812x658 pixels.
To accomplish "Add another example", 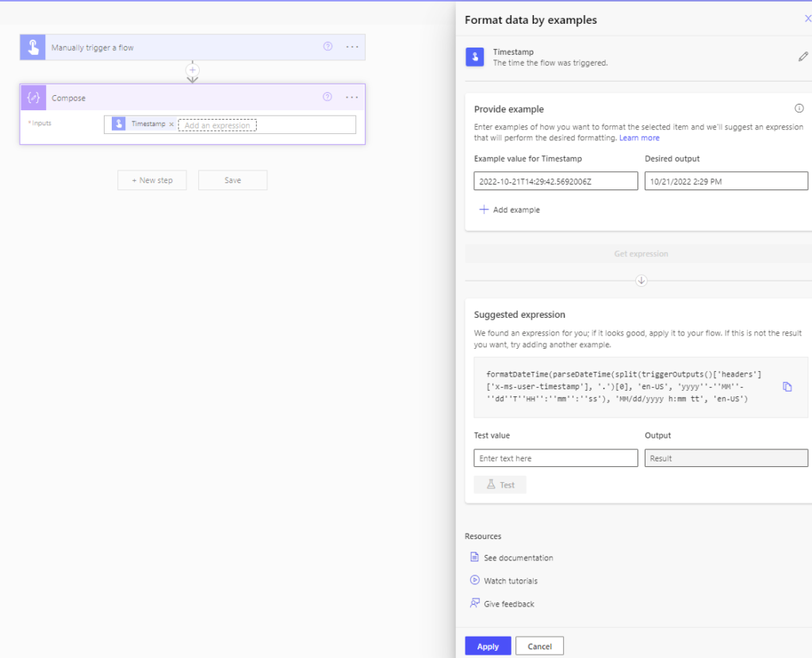I will [510, 209].
